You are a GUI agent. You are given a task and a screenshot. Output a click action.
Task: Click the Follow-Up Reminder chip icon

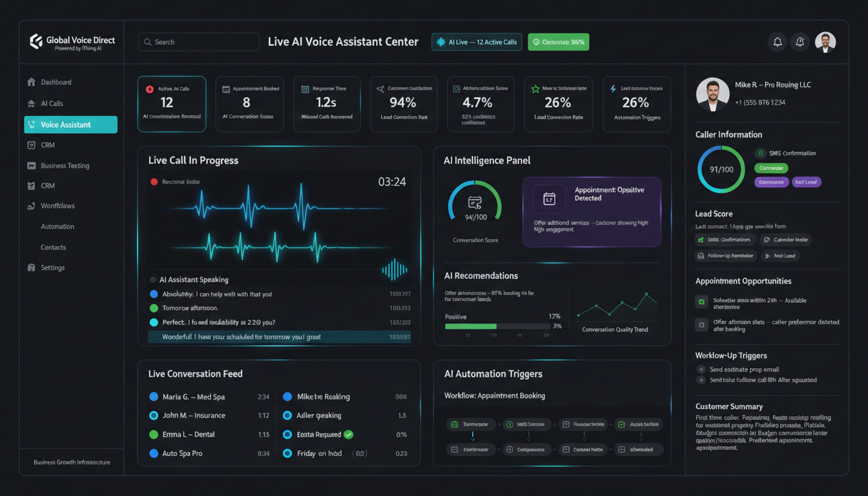click(701, 256)
